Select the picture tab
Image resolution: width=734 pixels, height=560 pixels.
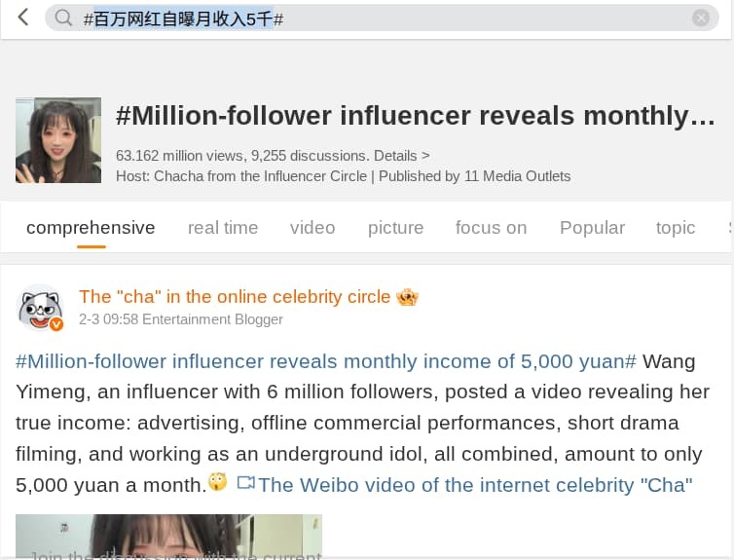coord(395,228)
